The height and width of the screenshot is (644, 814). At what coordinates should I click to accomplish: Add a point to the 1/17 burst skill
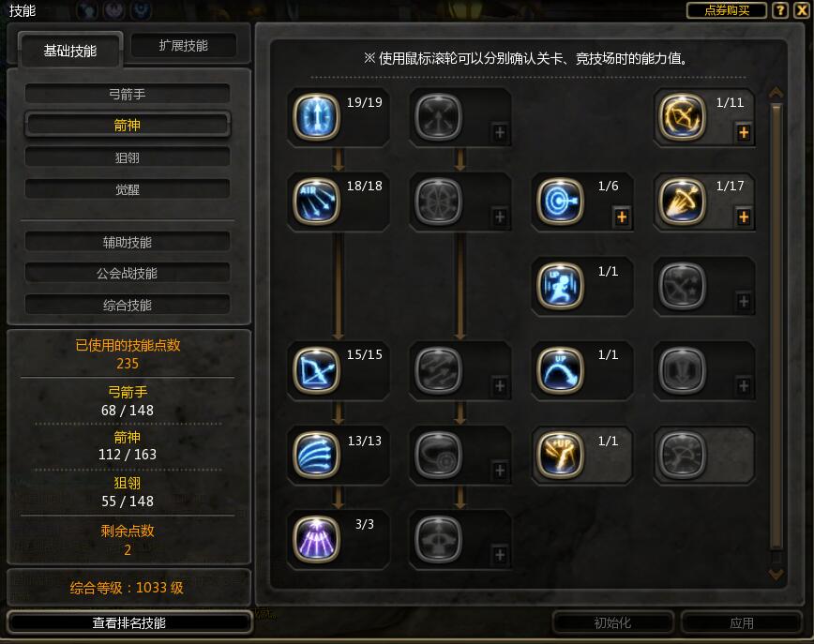(744, 217)
